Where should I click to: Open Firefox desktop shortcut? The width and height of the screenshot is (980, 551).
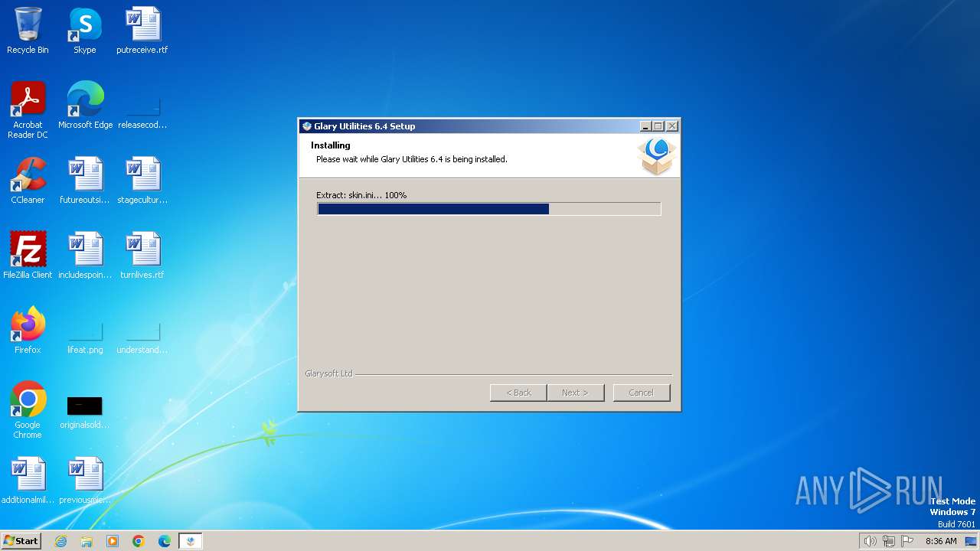(28, 331)
